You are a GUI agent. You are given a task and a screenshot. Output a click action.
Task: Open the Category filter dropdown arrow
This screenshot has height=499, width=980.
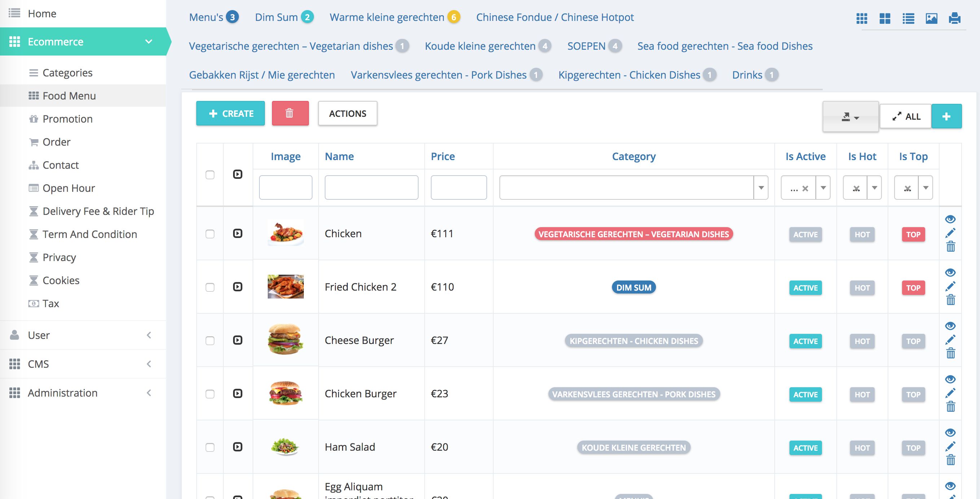tap(761, 187)
